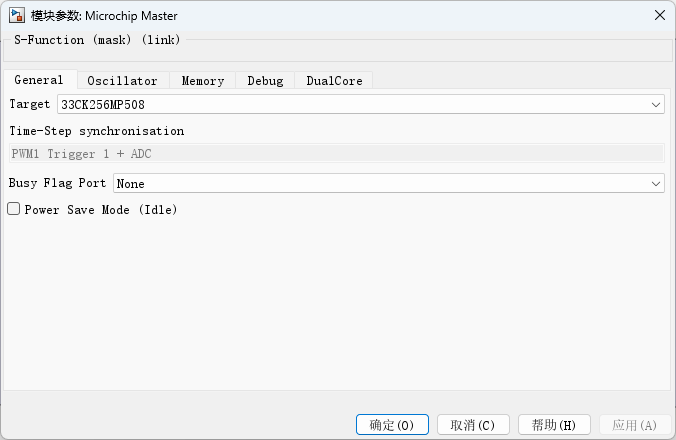The width and height of the screenshot is (676, 440).
Task: Cancel with the 取消(C) button
Action: [473, 425]
